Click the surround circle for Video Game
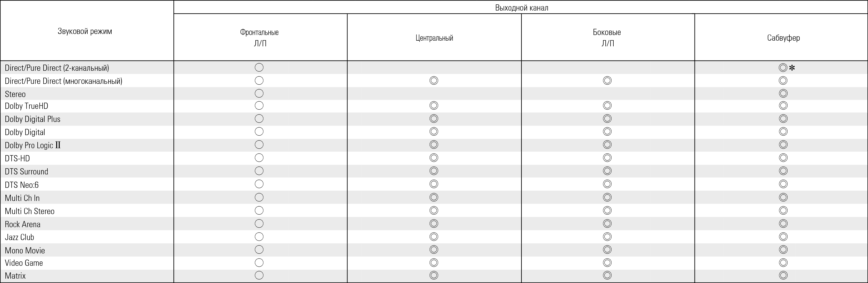Viewport: 868px width, 283px height. [x=607, y=263]
